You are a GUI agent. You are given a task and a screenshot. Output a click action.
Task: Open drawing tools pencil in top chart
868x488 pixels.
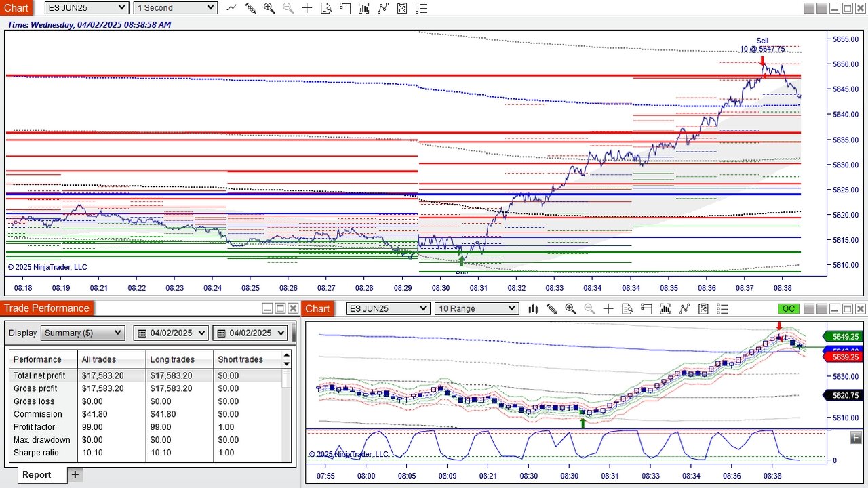pos(250,8)
